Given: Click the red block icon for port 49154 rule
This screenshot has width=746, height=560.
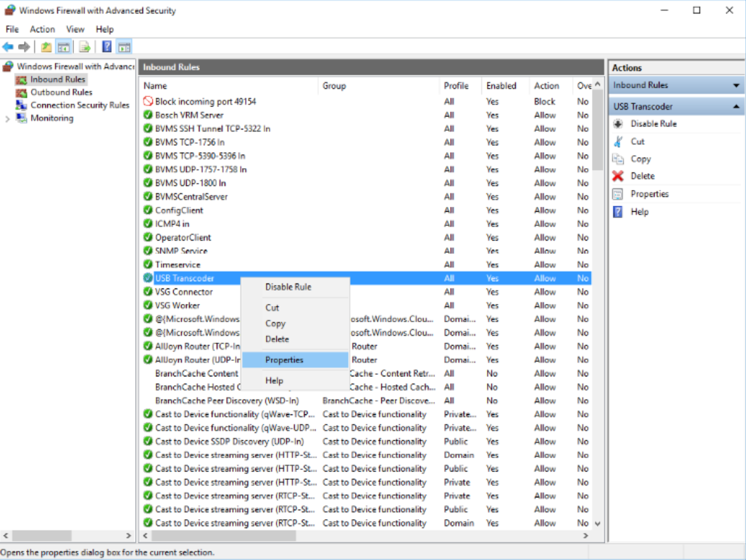Looking at the screenshot, I should coord(148,101).
